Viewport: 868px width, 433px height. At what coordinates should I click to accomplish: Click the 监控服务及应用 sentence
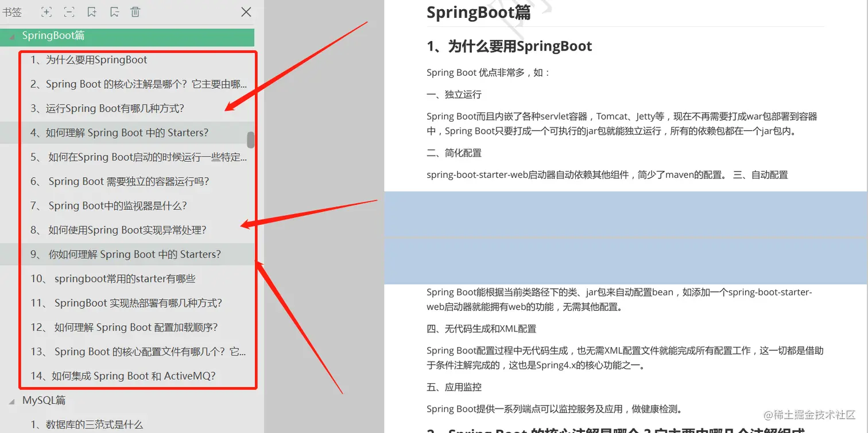pyautogui.click(x=555, y=409)
